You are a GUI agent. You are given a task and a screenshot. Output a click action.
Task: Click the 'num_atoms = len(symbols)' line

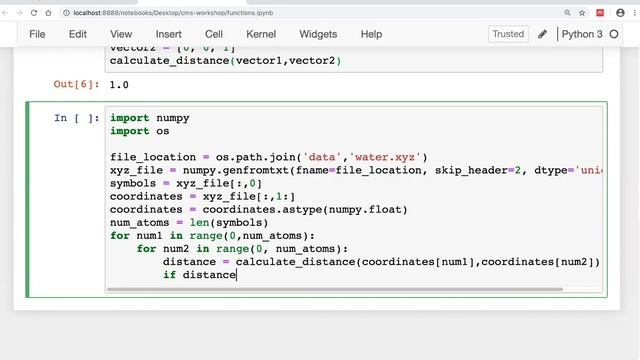[189, 223]
